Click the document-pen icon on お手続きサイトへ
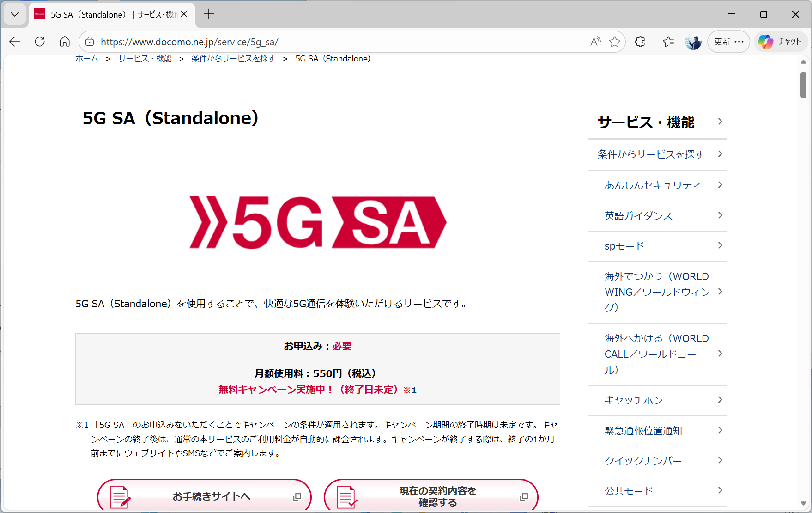The height and width of the screenshot is (513, 812). (121, 497)
